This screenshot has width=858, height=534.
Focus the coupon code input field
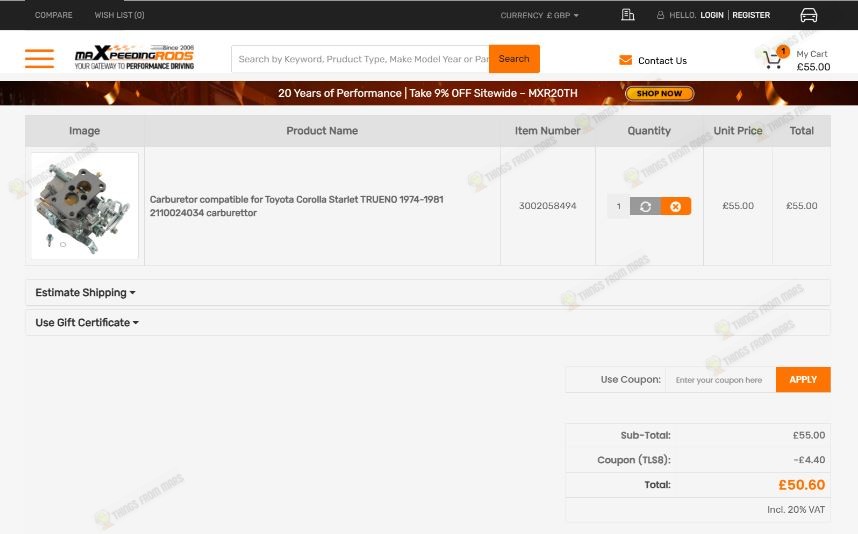720,380
